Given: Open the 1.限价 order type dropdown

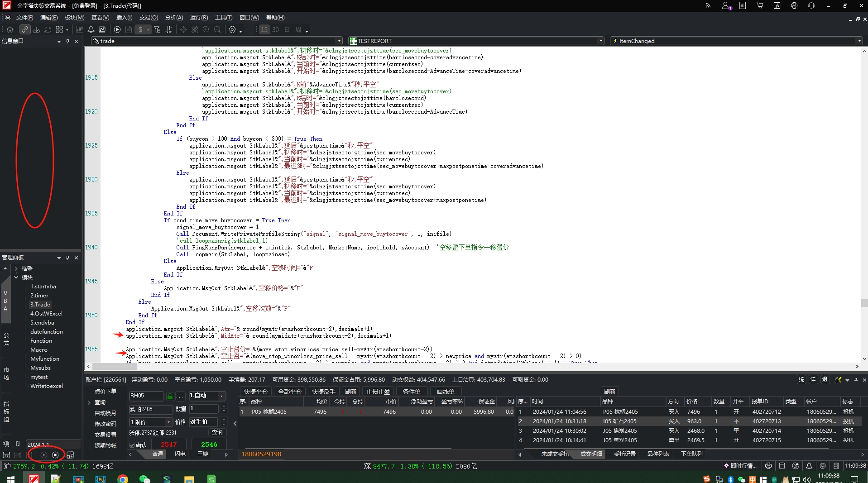Looking at the screenshot, I should (168, 422).
